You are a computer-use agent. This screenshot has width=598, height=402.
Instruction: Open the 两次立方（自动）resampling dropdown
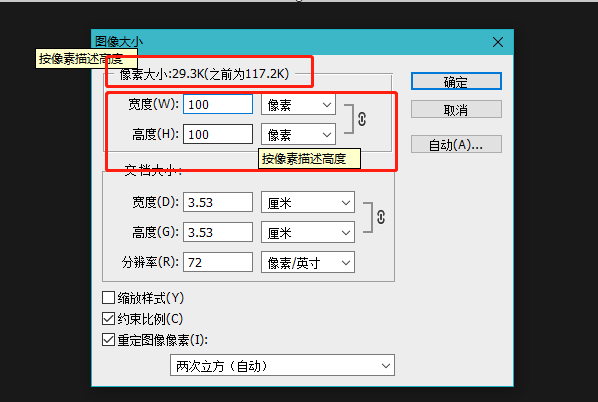point(282,365)
